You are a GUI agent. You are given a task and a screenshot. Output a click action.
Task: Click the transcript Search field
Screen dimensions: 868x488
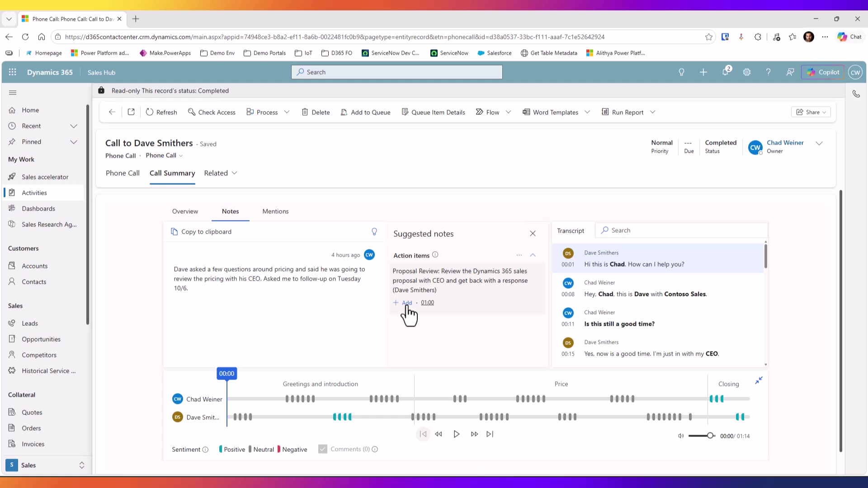point(681,230)
